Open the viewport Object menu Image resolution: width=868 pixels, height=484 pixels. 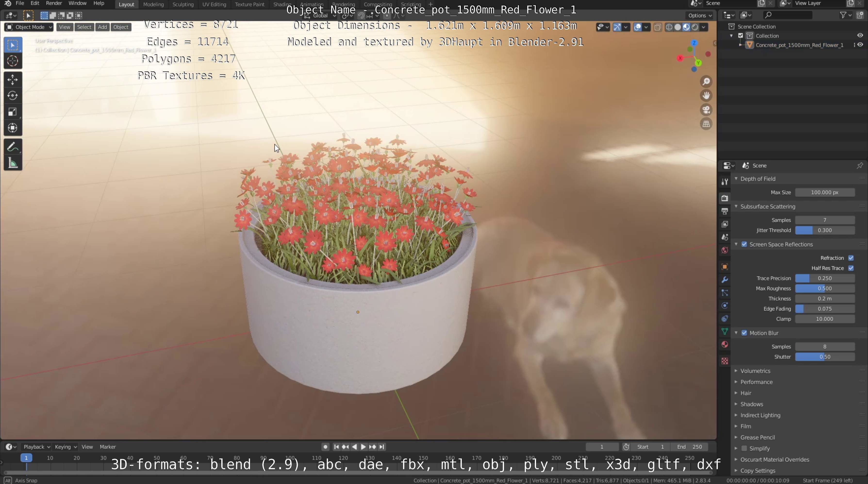click(x=121, y=27)
